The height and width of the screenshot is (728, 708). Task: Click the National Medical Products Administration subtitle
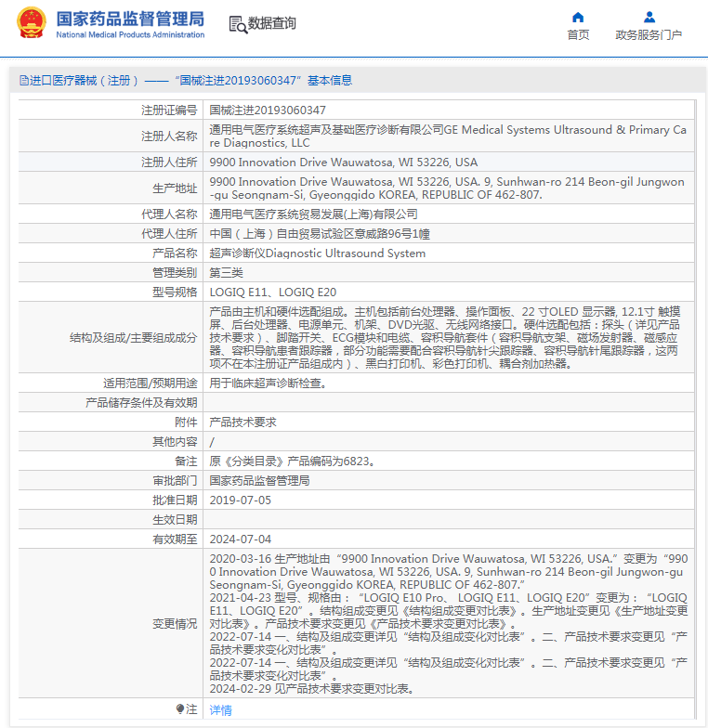[x=130, y=35]
